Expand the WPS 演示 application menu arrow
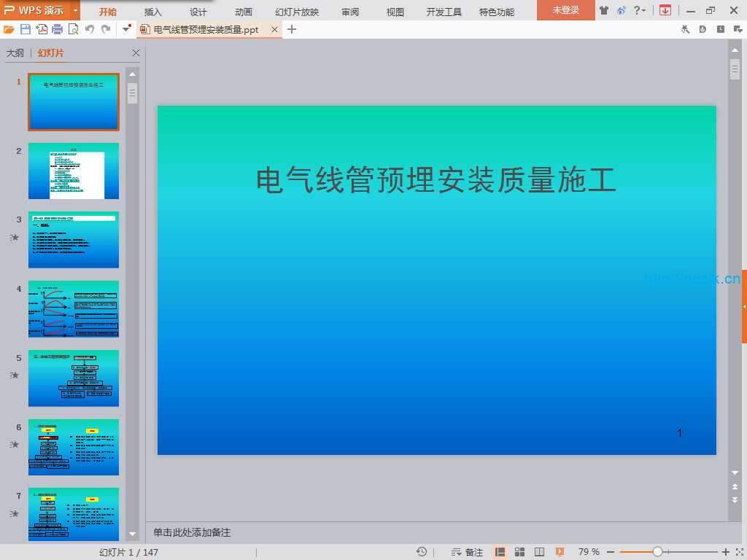747x560 pixels. click(x=75, y=11)
